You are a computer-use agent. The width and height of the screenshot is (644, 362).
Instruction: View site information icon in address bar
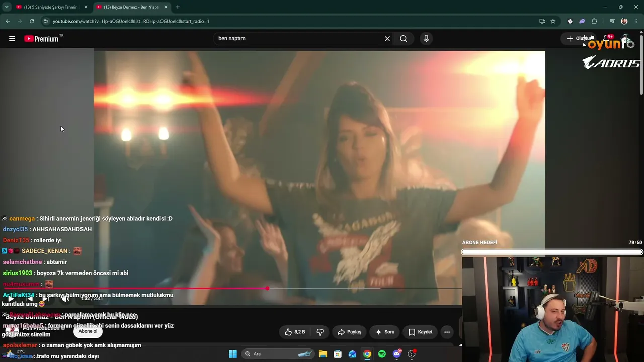46,21
